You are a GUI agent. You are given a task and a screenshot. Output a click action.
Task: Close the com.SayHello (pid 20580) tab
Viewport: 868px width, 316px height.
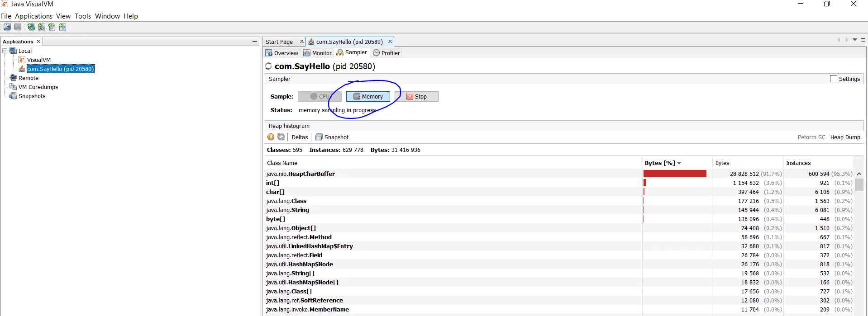(390, 42)
